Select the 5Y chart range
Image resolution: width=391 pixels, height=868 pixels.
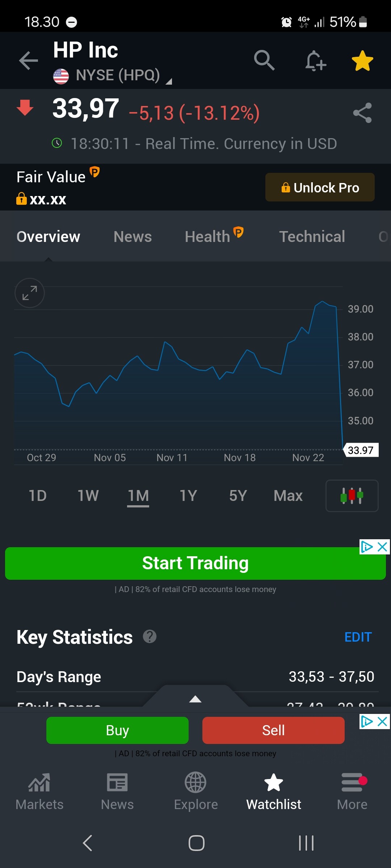pos(238,495)
